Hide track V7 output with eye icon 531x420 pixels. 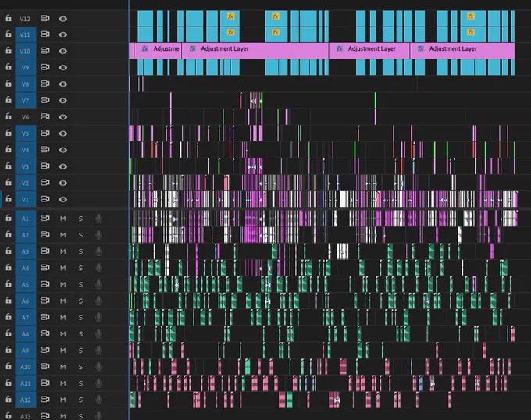click(63, 101)
